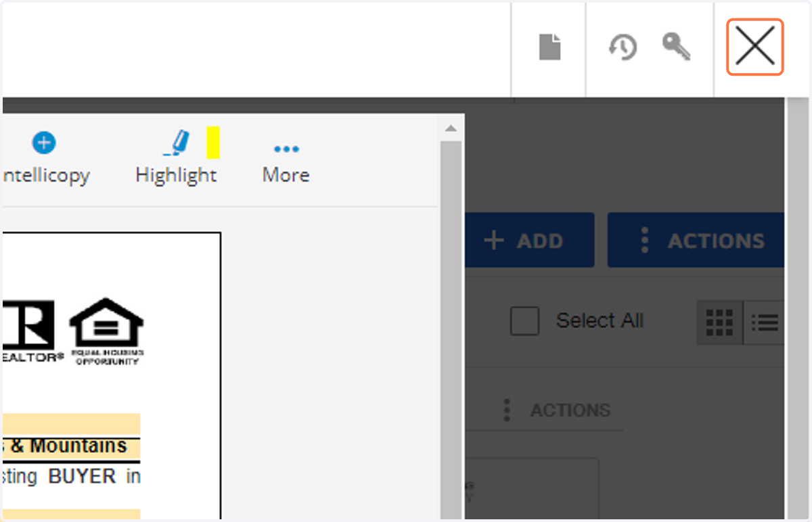This screenshot has width=812, height=522.
Task: Close the document viewer with the X
Action: coord(755,47)
